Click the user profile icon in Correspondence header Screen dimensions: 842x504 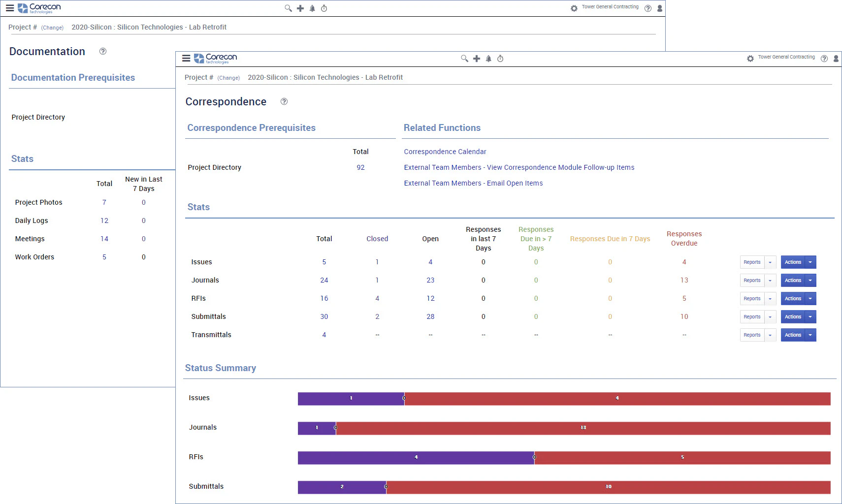(x=836, y=59)
